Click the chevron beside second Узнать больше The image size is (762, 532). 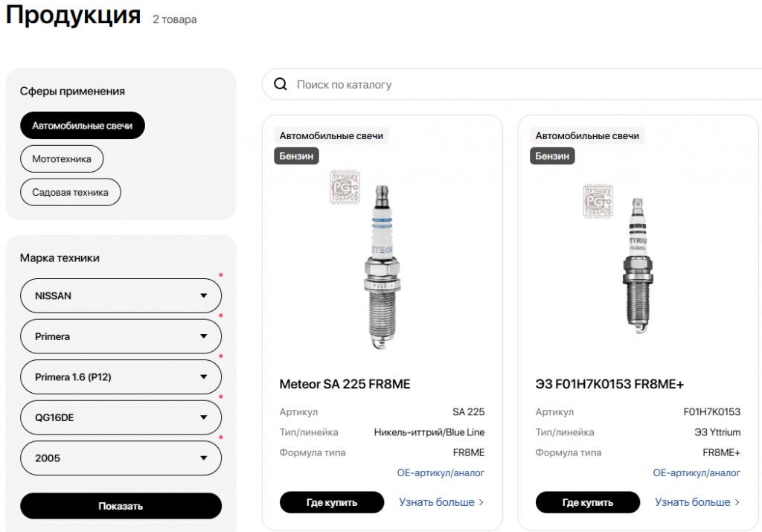click(737, 502)
